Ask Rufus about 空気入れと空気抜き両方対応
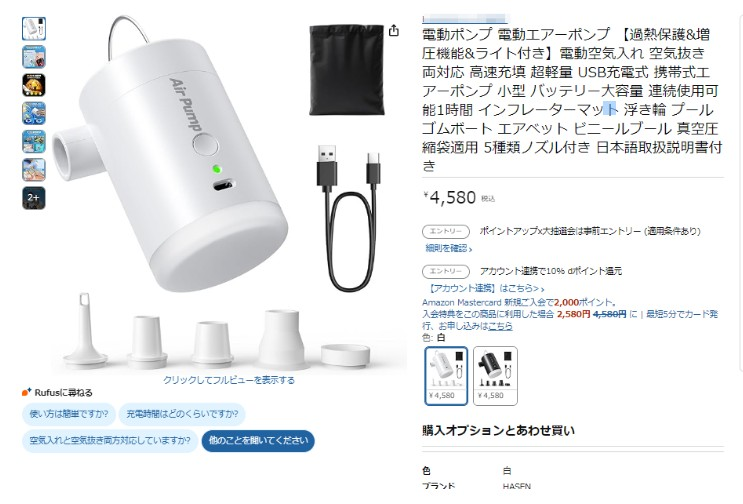743x504 pixels. coord(110,441)
